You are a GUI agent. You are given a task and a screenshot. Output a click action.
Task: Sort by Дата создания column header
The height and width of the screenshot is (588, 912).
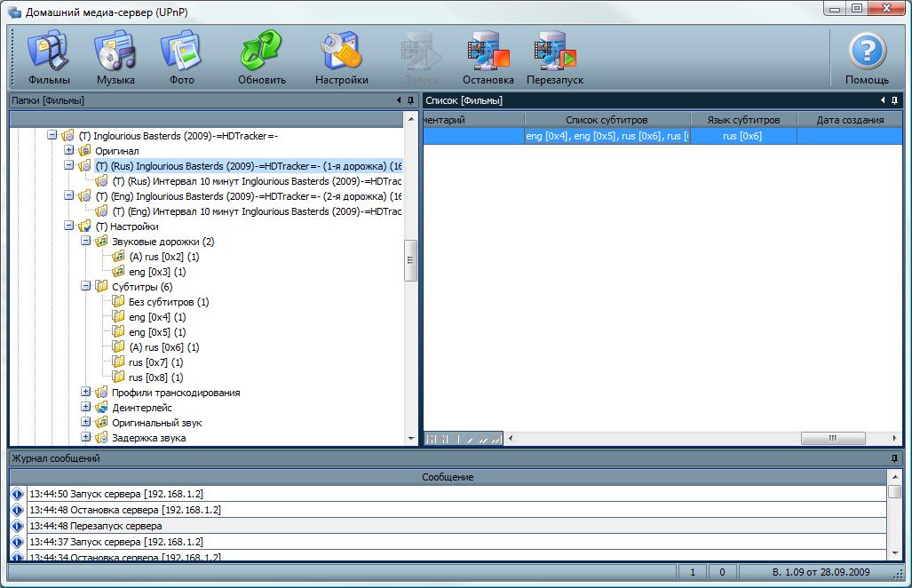click(x=850, y=120)
